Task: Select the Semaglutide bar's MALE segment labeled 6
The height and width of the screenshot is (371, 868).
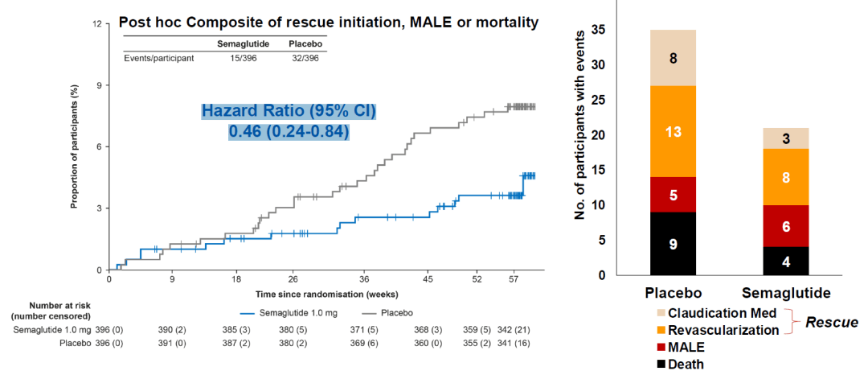Action: click(x=785, y=226)
